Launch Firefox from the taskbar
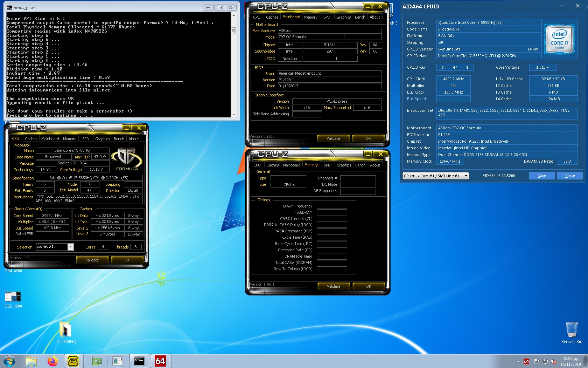This screenshot has height=368, width=588. coord(52,361)
